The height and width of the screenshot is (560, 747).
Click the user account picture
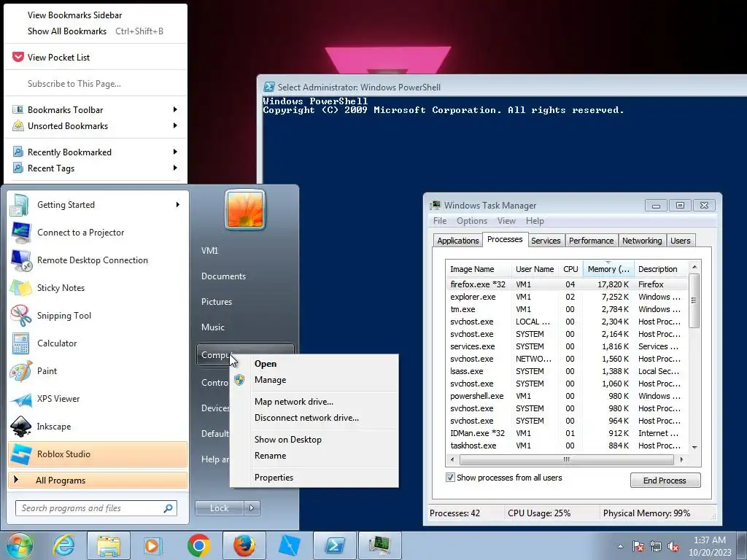(x=245, y=209)
